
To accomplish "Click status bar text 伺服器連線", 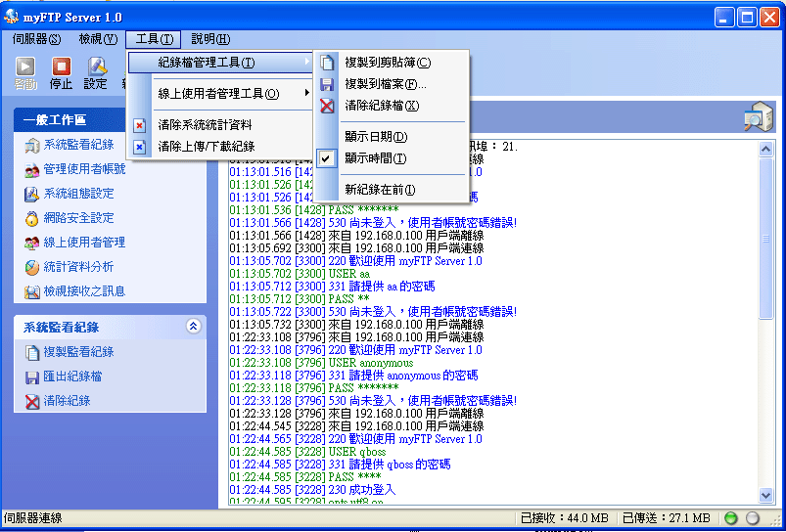I will pyautogui.click(x=32, y=518).
